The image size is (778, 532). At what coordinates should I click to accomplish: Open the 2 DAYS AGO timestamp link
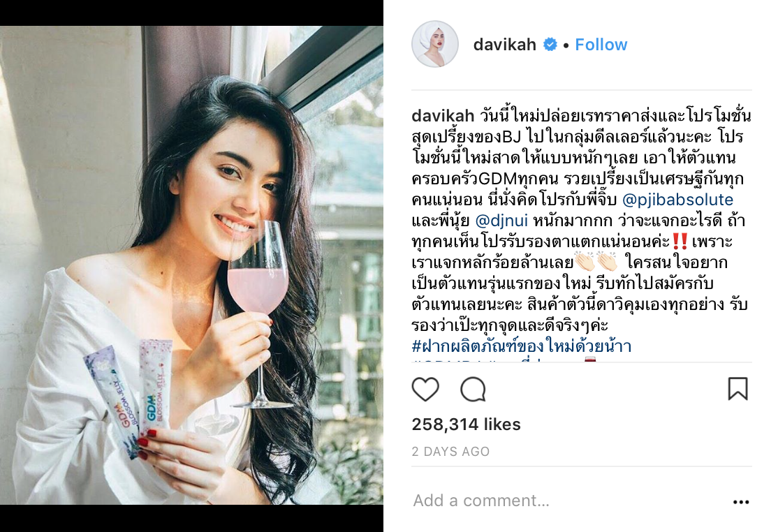point(450,451)
